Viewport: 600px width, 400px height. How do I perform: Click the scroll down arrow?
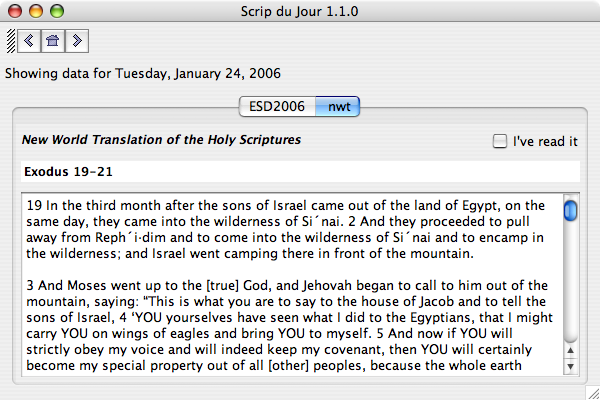570,365
